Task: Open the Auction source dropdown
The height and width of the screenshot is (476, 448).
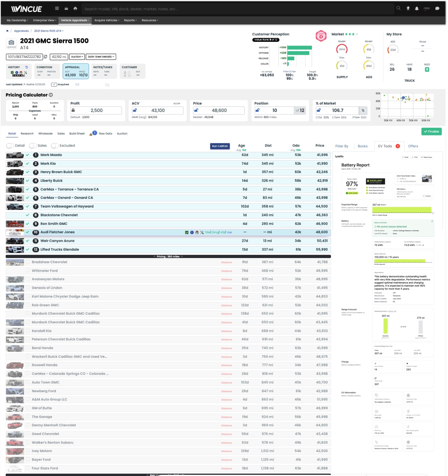Action: click(x=77, y=57)
